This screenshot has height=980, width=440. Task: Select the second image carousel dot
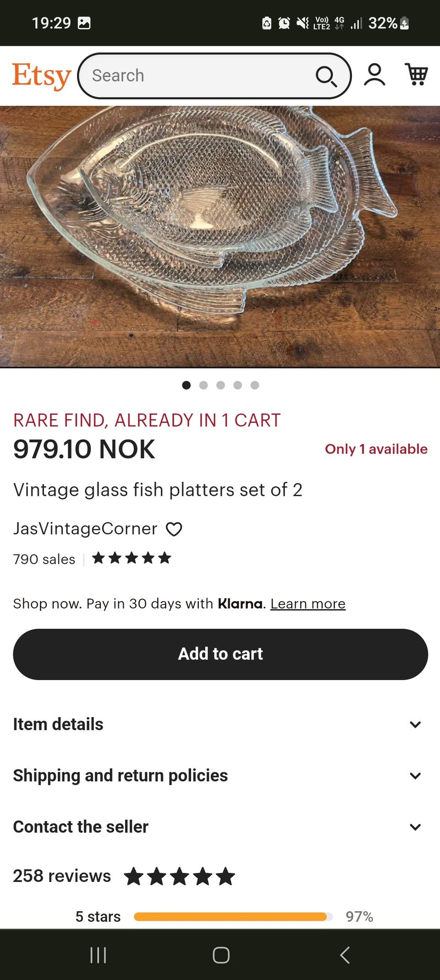pos(203,385)
